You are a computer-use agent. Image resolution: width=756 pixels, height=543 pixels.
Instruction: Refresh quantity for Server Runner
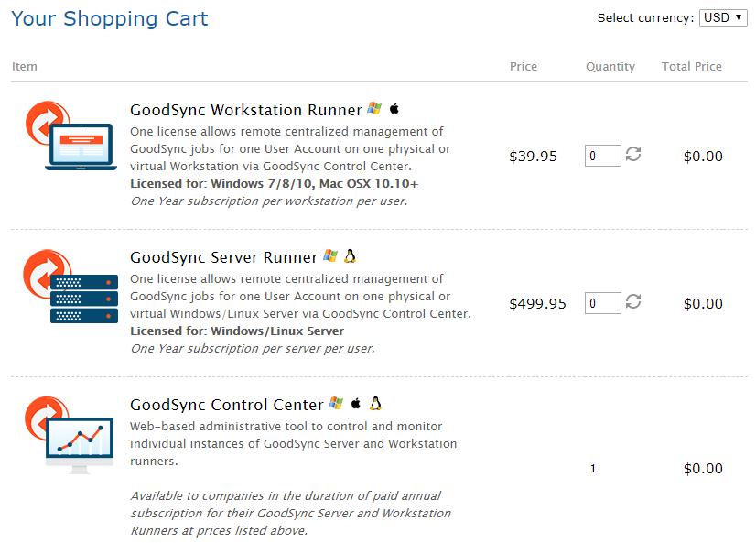pyautogui.click(x=633, y=302)
